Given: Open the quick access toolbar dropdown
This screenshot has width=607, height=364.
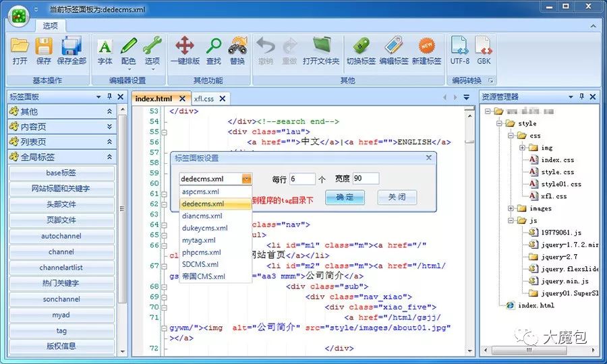Looking at the screenshot, I should click(36, 9).
